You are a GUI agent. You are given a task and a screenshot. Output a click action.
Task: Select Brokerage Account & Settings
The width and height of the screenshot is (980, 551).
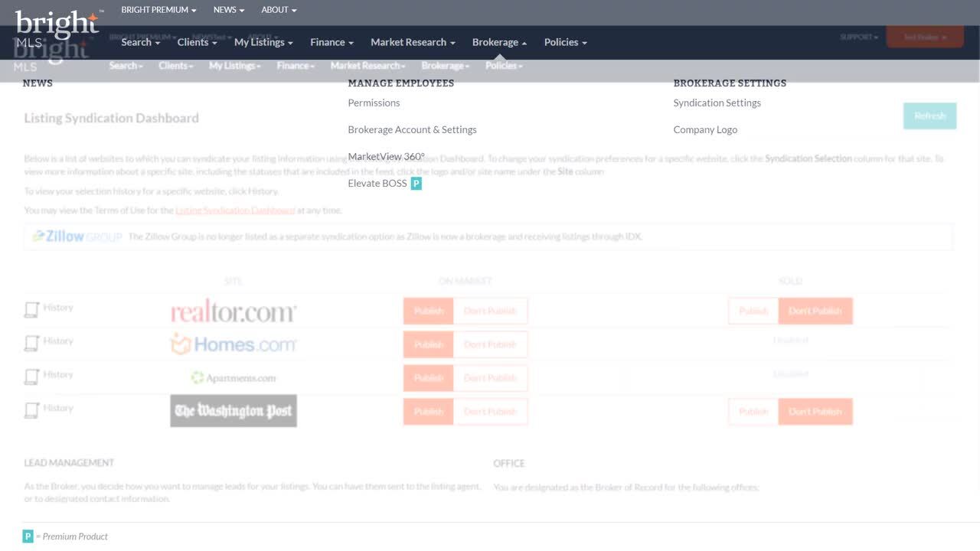tap(412, 129)
